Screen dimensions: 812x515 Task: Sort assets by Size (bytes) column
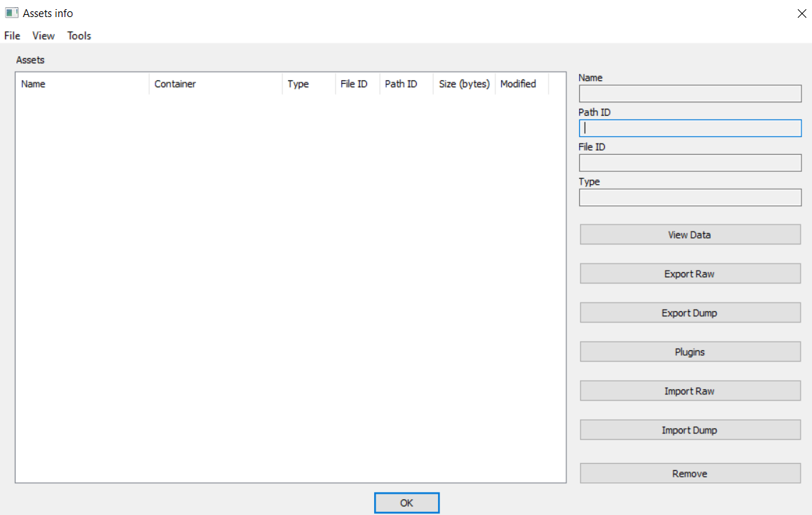pyautogui.click(x=463, y=84)
